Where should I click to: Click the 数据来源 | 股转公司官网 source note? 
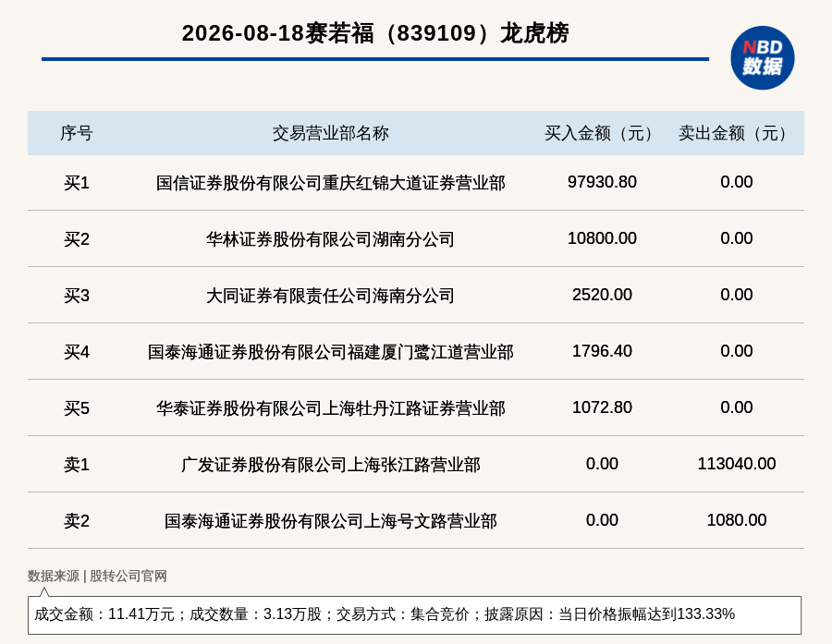coord(97,577)
